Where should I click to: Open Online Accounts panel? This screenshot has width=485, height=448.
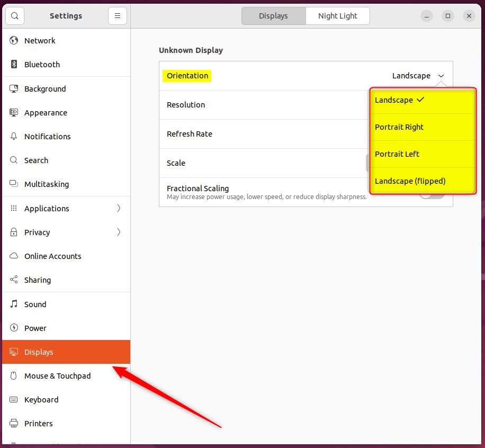click(66, 256)
